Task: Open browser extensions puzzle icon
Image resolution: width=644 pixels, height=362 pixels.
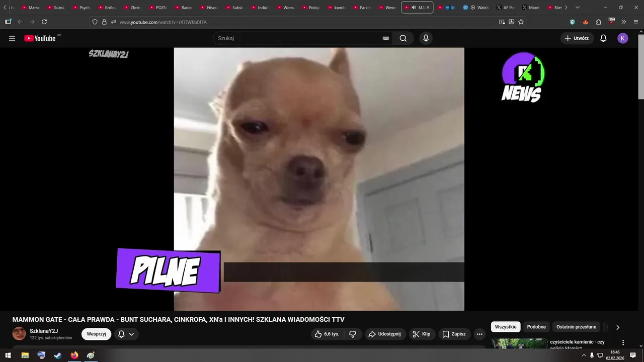Action: tap(598, 22)
